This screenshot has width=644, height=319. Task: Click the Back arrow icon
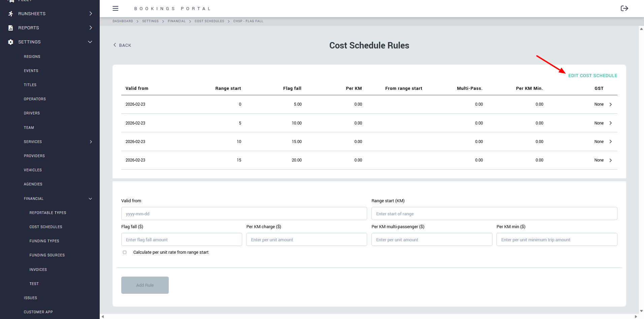(x=115, y=45)
